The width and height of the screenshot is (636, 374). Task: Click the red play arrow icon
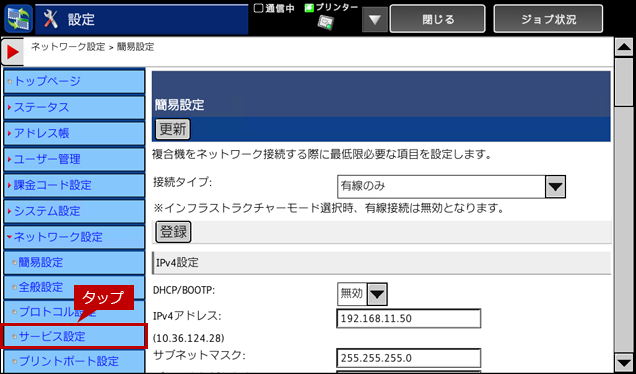[x=13, y=52]
